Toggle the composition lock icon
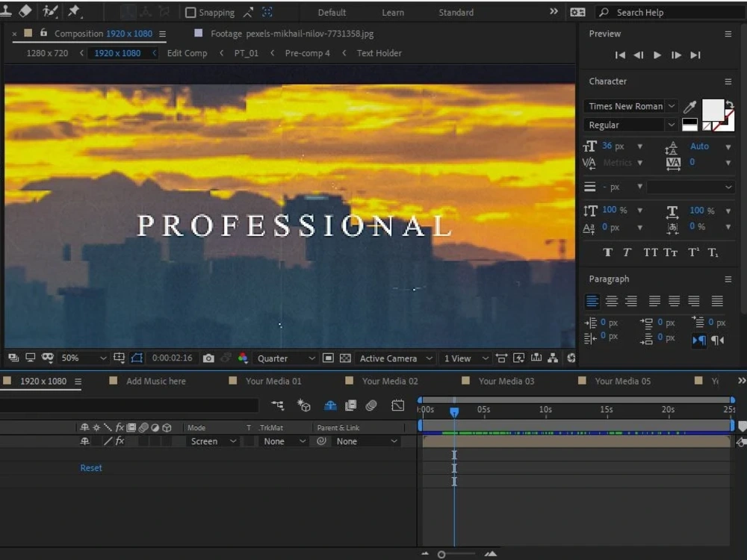The image size is (747, 560). (43, 33)
